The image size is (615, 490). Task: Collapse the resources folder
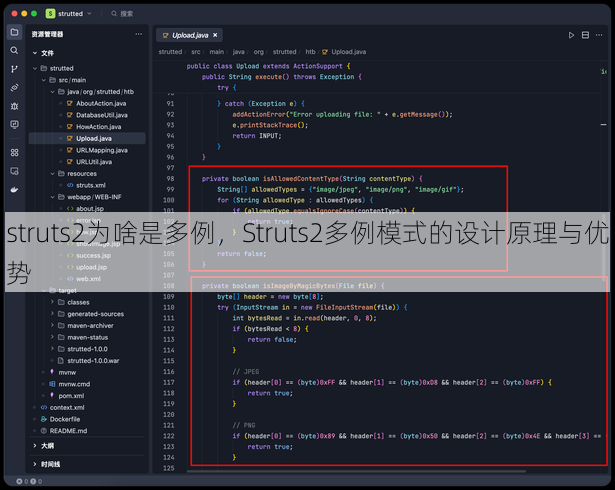[52, 174]
